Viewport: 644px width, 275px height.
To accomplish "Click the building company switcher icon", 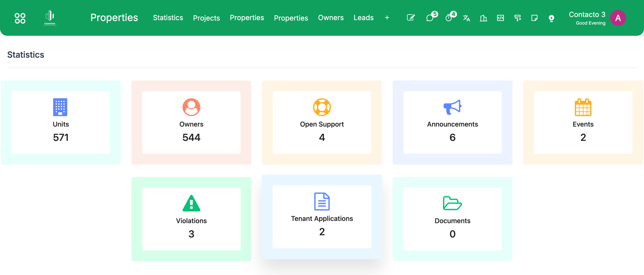I will tap(483, 18).
